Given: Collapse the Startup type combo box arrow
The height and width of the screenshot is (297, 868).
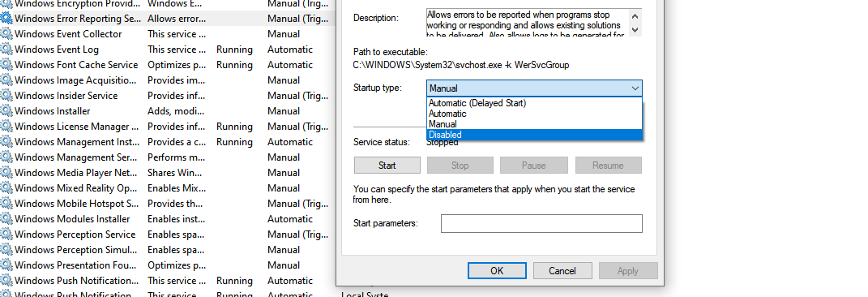Looking at the screenshot, I should (x=635, y=88).
